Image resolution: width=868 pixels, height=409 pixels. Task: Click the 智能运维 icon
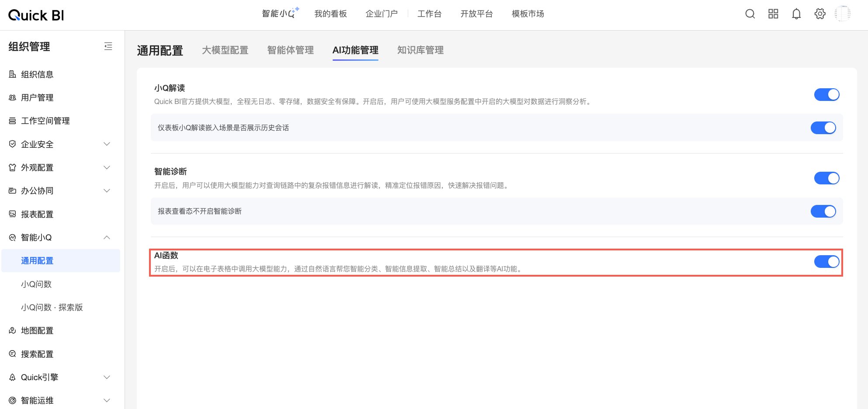[12, 400]
